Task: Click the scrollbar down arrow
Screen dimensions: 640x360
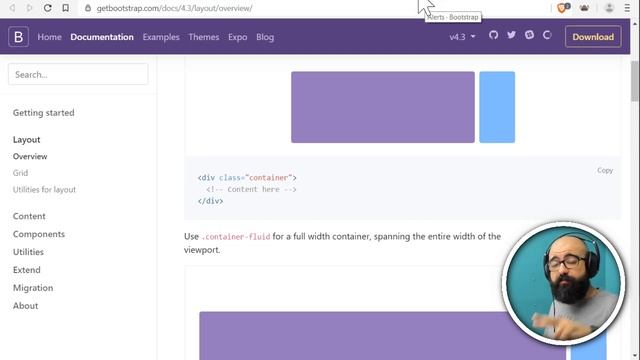Action: (x=635, y=356)
